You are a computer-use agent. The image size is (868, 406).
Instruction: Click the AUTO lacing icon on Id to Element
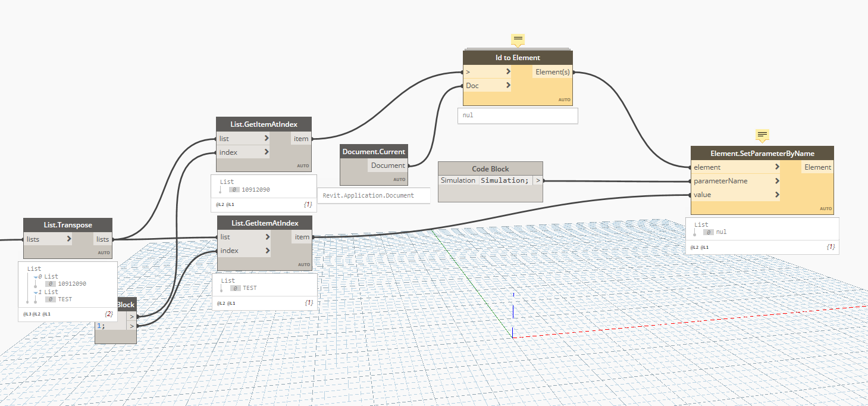(x=564, y=99)
